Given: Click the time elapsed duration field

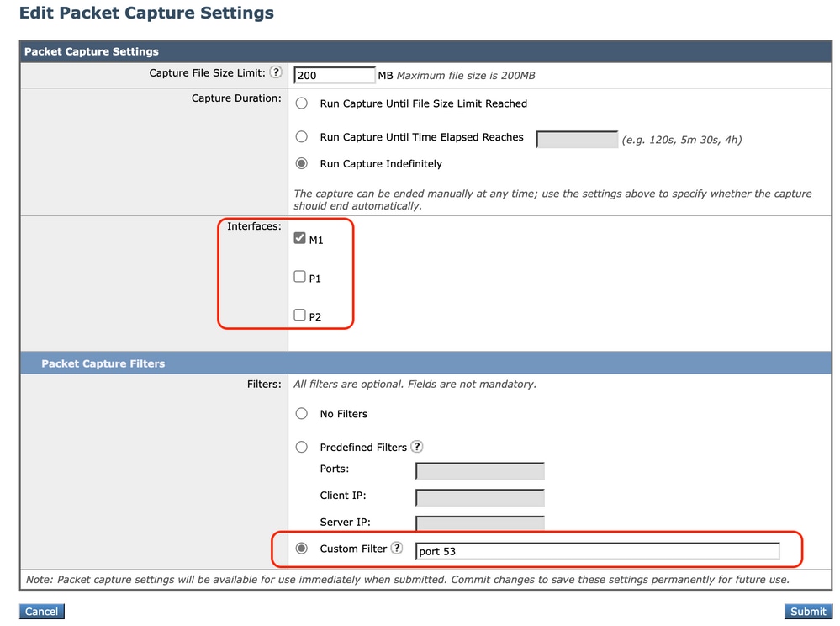Looking at the screenshot, I should (x=577, y=140).
